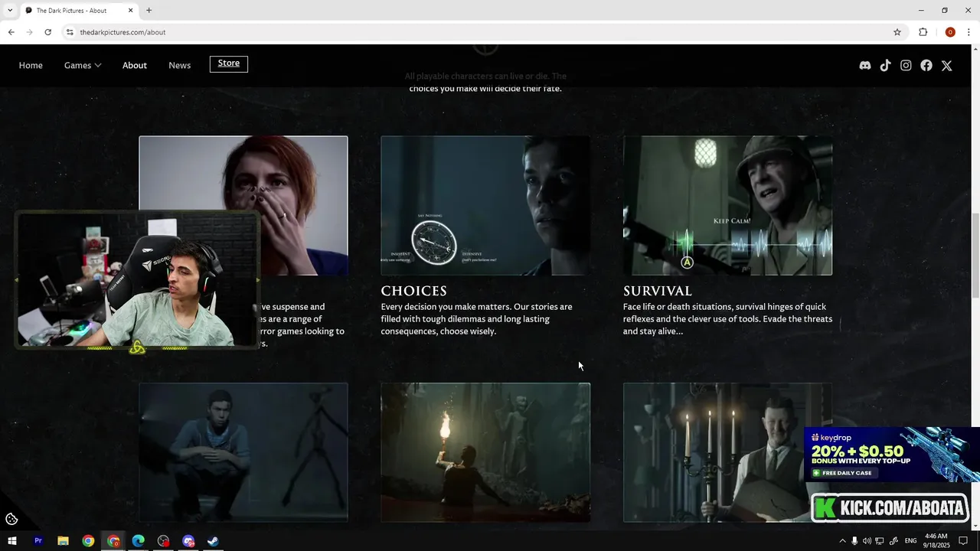This screenshot has height=551, width=980.
Task: Click the microphone tray icon
Action: tap(854, 541)
